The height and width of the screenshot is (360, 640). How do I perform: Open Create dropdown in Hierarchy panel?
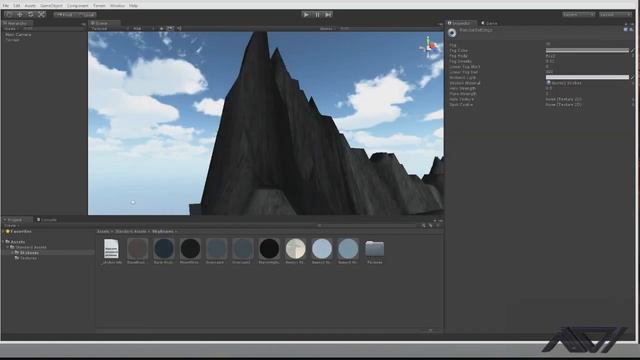[x=11, y=29]
